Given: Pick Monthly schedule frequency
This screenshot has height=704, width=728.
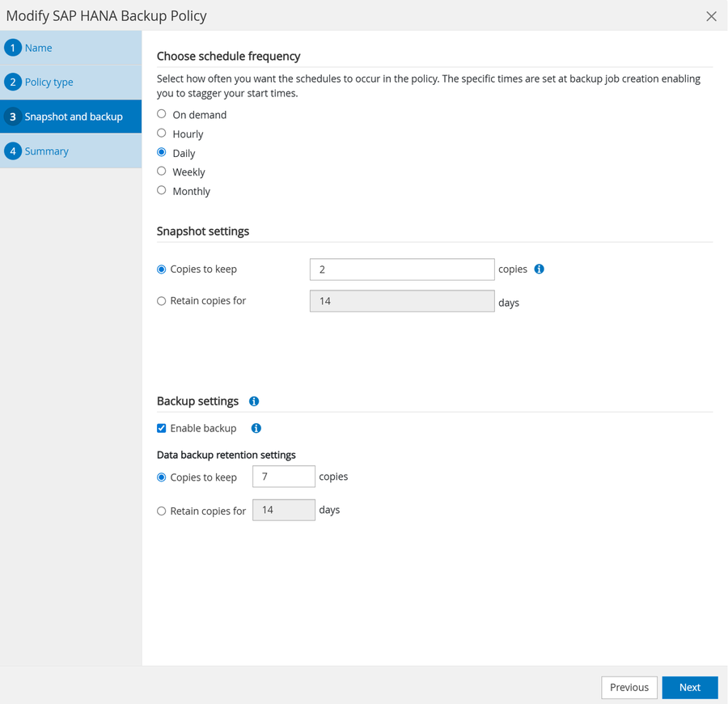Looking at the screenshot, I should point(162,191).
